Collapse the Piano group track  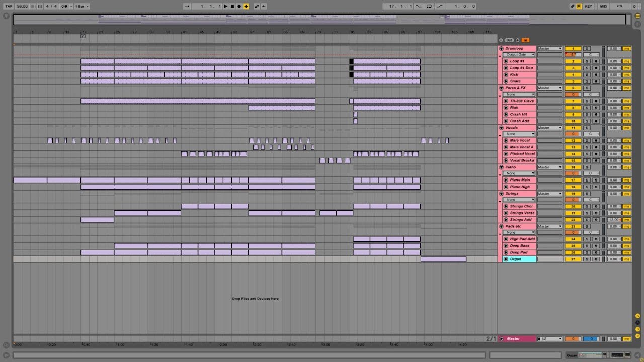tap(501, 167)
